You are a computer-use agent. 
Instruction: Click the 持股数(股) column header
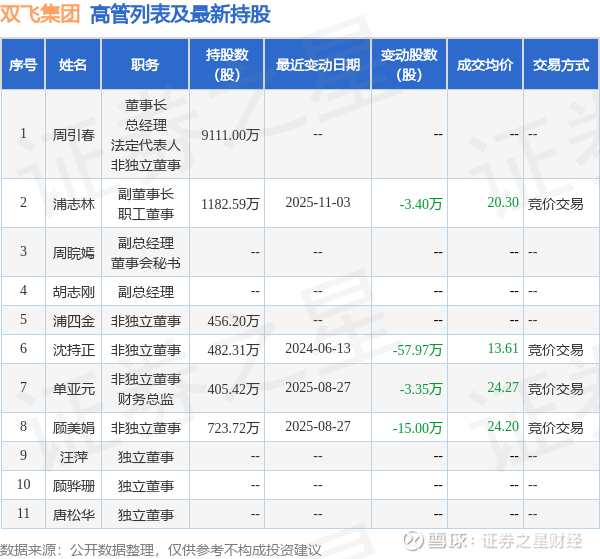click(x=227, y=65)
